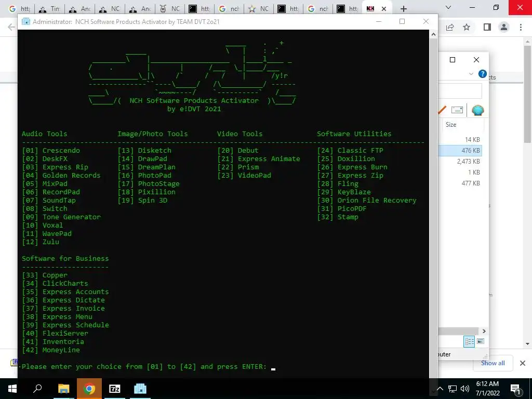Click Chrome page scrollbar down arrow
532x399 pixels.
(x=527, y=344)
